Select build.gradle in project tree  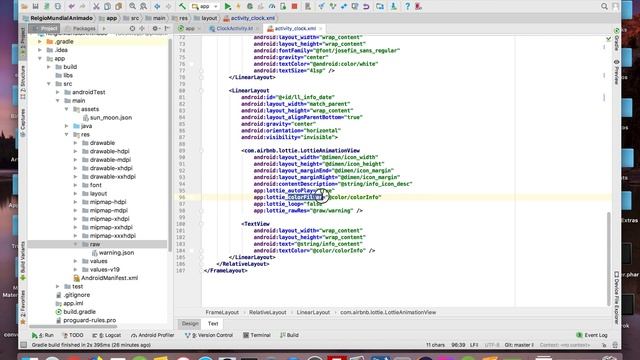click(x=76, y=311)
